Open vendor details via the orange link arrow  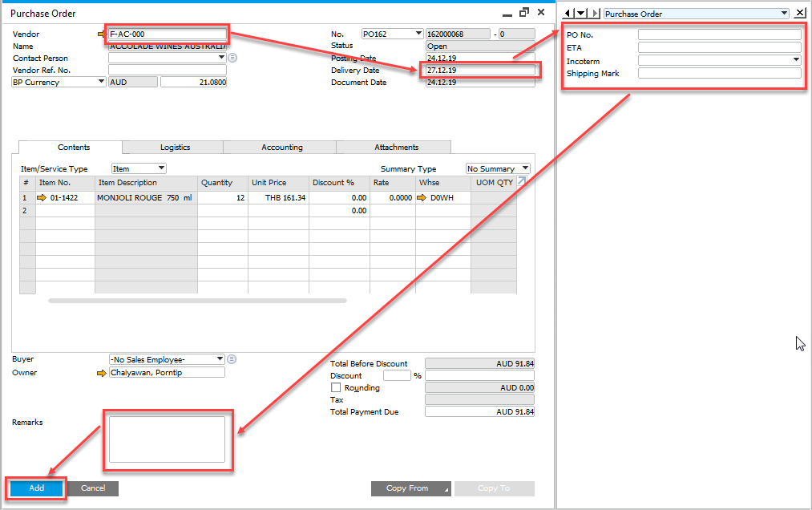point(101,34)
